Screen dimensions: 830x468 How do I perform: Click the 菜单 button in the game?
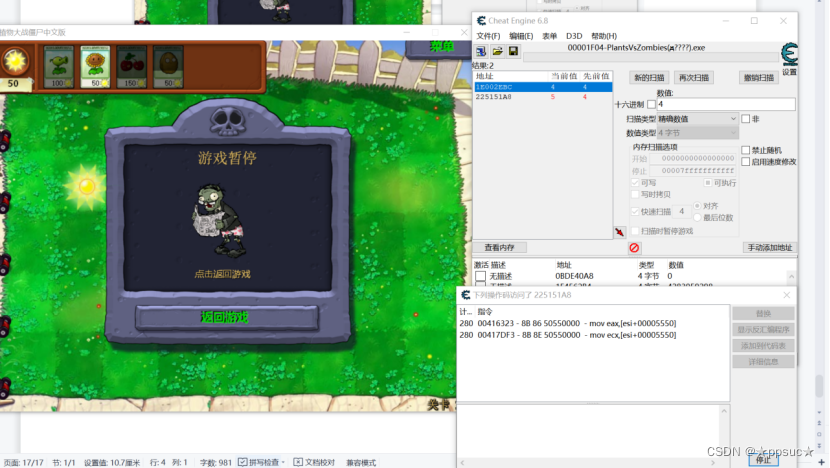pos(441,47)
